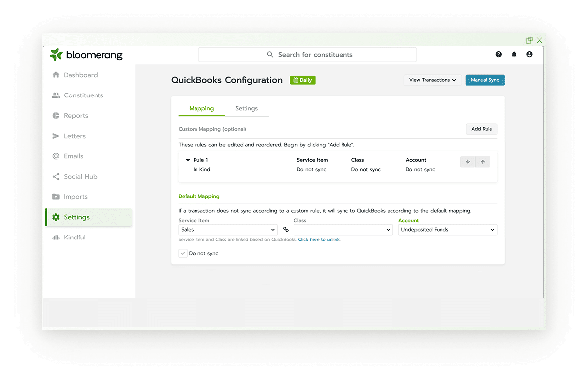
Task: Close the window
Action: click(539, 40)
